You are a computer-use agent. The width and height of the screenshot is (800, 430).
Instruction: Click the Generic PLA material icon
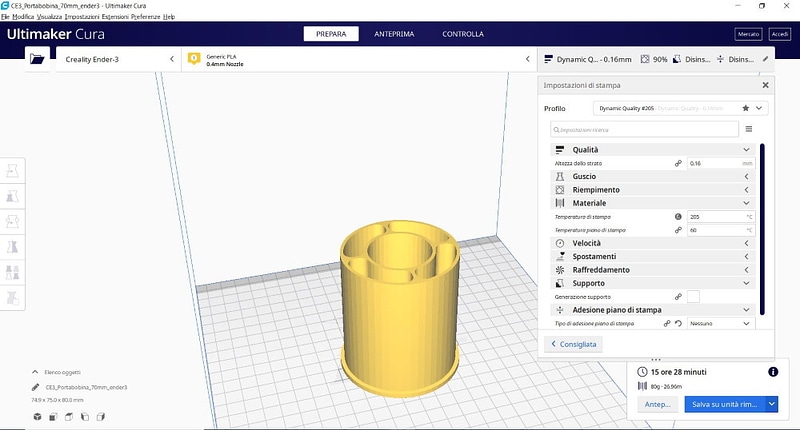pos(194,59)
